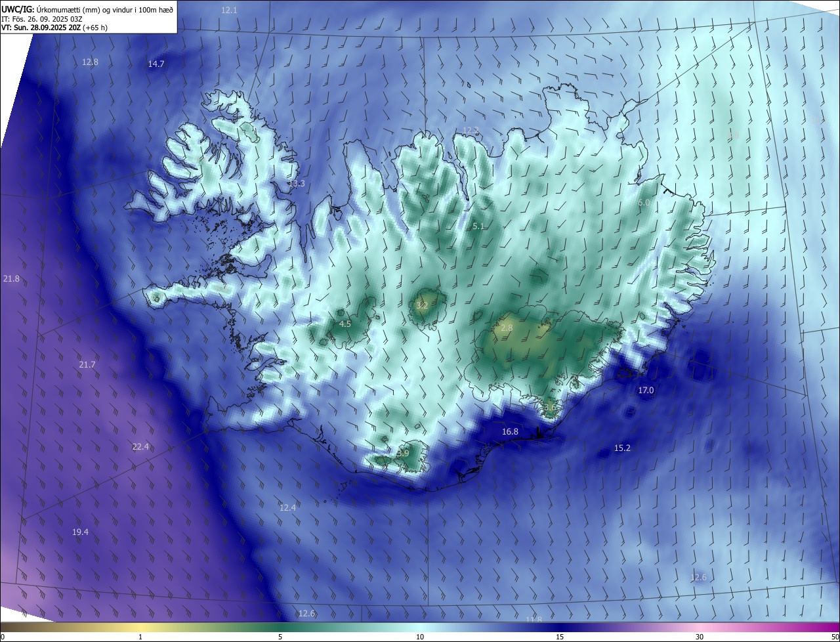The height and width of the screenshot is (642, 840).
Task: Click the 3.6 value label
Action: 550,407
